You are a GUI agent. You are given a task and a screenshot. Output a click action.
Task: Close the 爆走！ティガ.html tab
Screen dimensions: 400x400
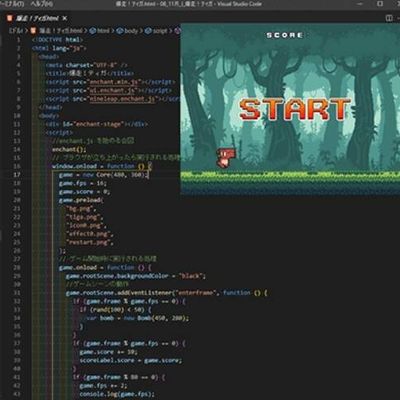point(65,18)
